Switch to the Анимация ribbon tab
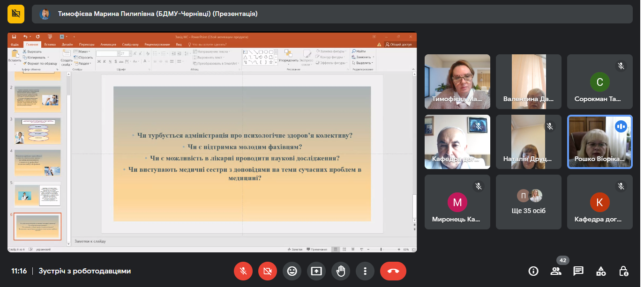This screenshot has width=644, height=287. [x=108, y=44]
